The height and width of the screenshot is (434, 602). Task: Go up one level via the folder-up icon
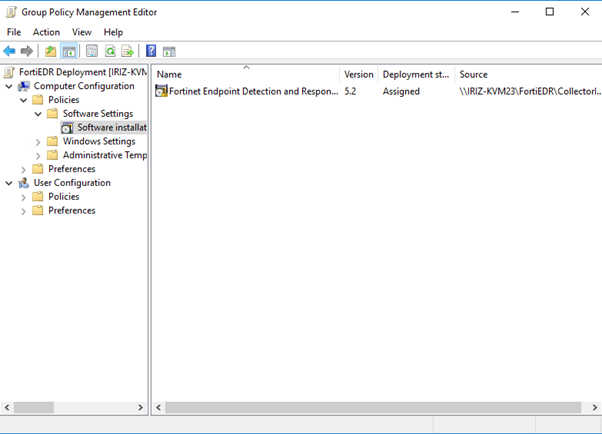coord(50,51)
